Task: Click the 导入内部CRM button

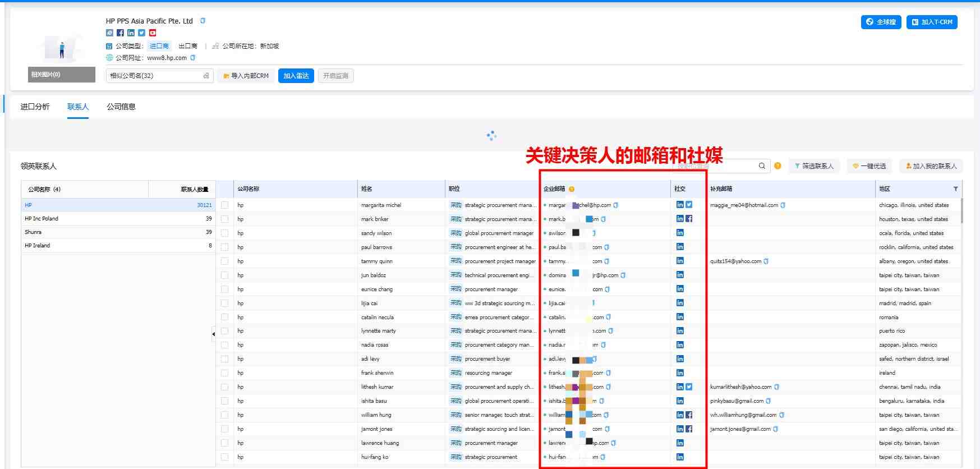Action: (x=246, y=76)
